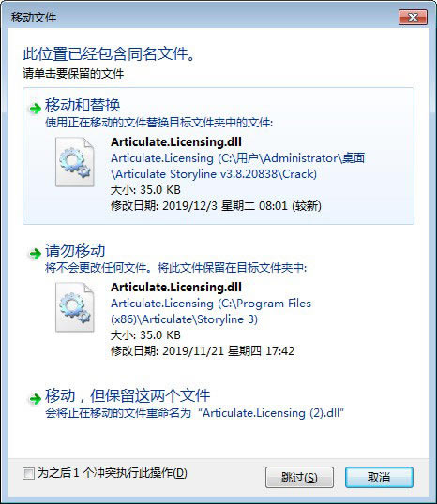
Task: Choose the 请勿移动 option heading
Action: click(75, 250)
